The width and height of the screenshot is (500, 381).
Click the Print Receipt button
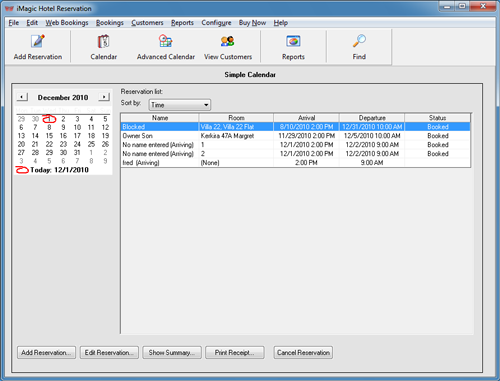pos(235,352)
